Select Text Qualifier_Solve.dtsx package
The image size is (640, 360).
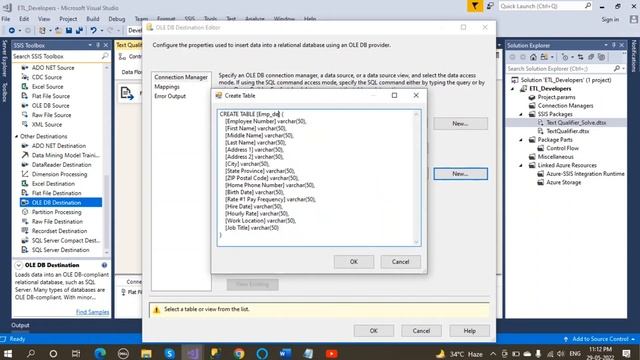576,123
